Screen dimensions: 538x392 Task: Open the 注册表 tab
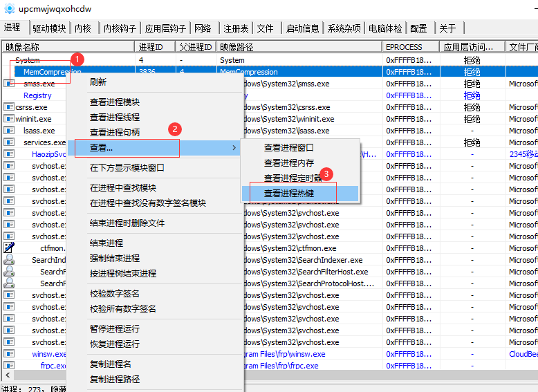pos(236,28)
